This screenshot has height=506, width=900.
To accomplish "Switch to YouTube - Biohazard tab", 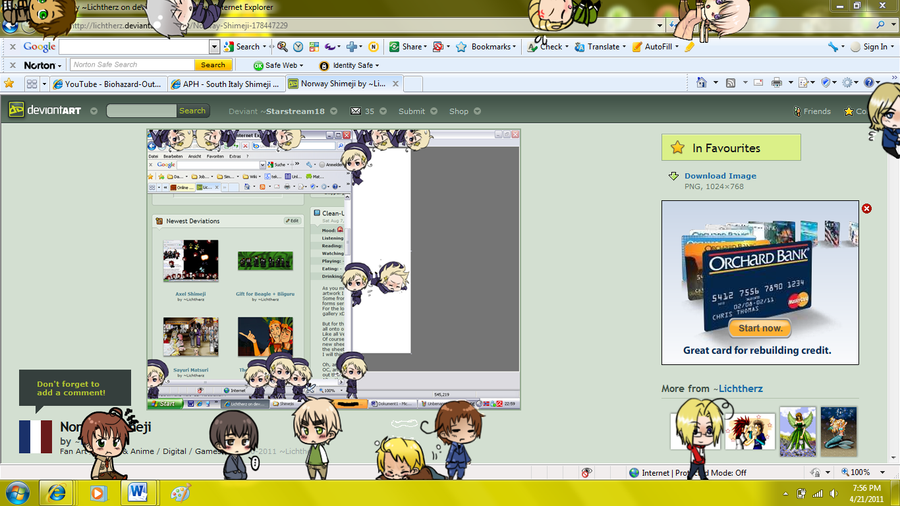I will click(x=108, y=84).
